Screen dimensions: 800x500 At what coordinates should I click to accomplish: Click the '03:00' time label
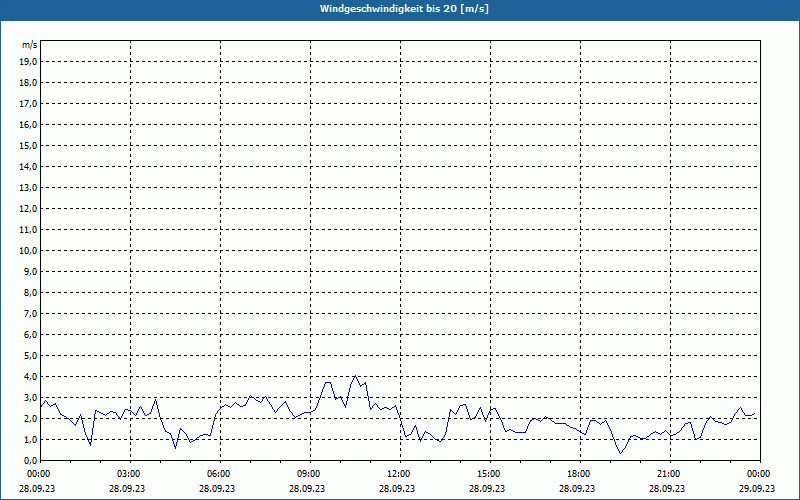[x=130, y=474]
